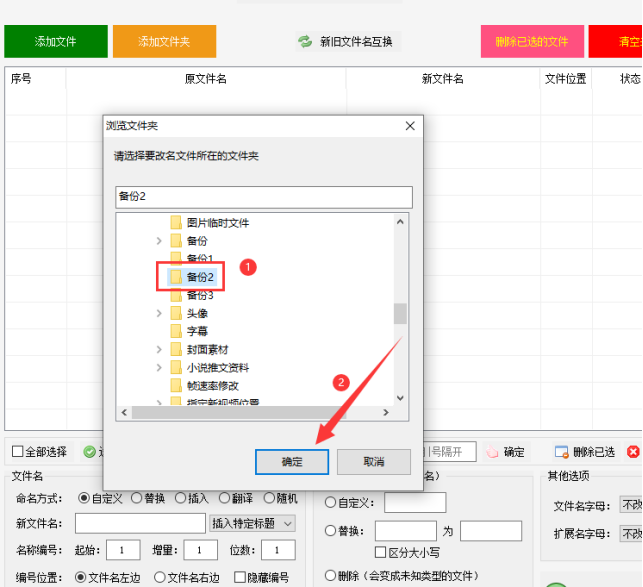The height and width of the screenshot is (587, 643).
Task: Click the folder icon next to 字幕
Action: [176, 331]
